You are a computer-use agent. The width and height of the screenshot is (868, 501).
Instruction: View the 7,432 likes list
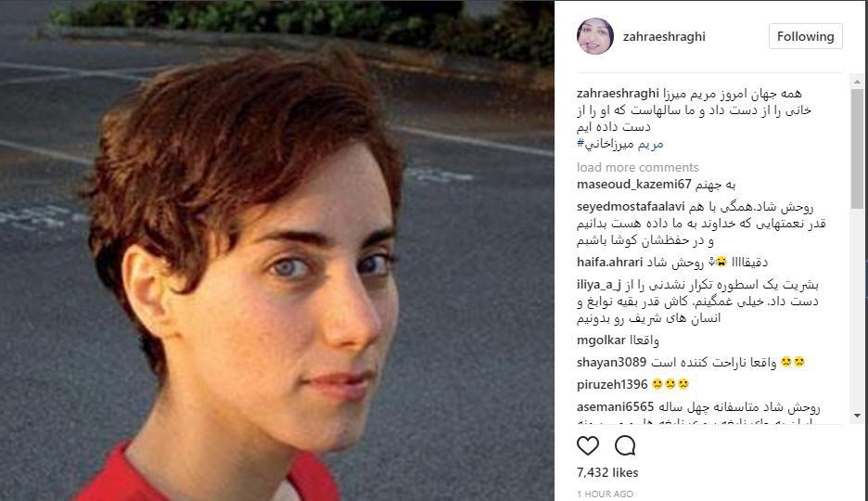click(607, 472)
